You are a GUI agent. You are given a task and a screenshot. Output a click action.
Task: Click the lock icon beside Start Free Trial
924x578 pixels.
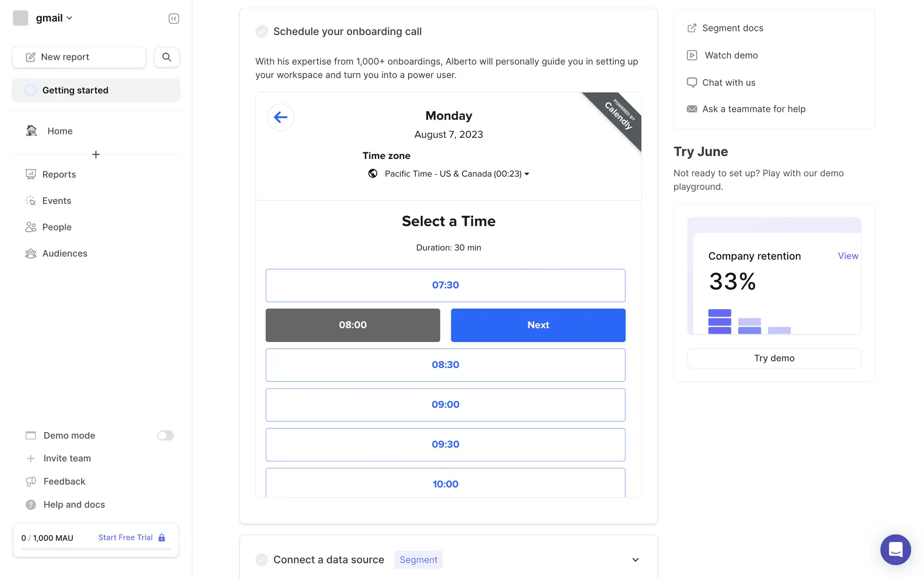click(162, 538)
